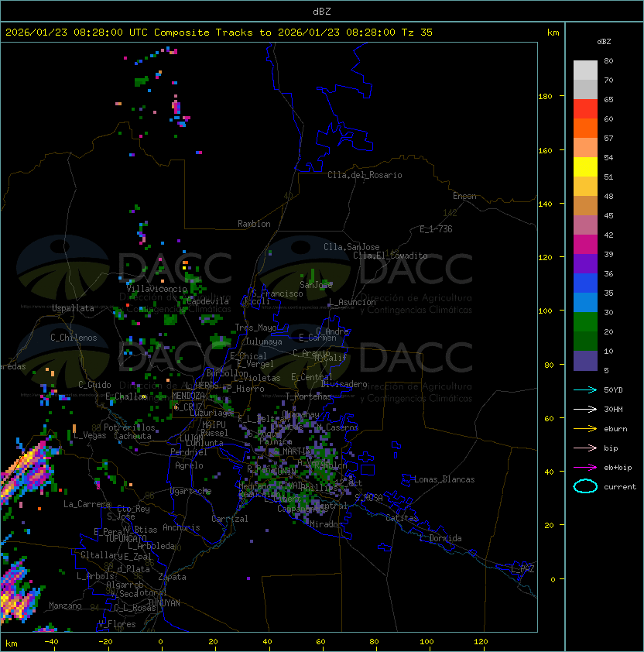
Task: Click the 'Villavicencio' label on the map
Action: pyautogui.click(x=156, y=289)
